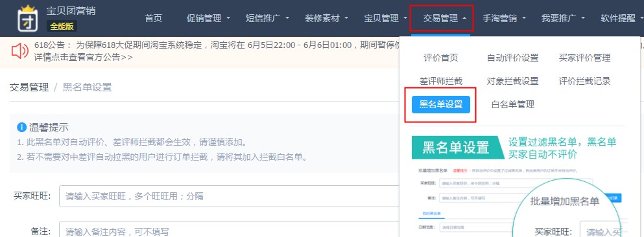Select 白名单管理 in the submenu
Viewport: 644px width, 237px height.
[x=512, y=104]
